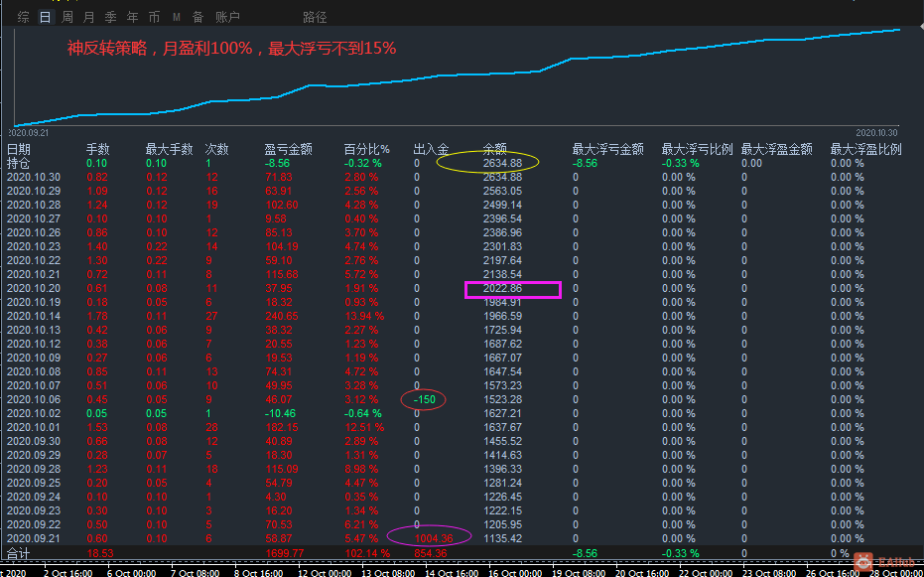Image resolution: width=924 pixels, height=577 pixels.
Task: Open the 备 notes tab
Action: (198, 17)
